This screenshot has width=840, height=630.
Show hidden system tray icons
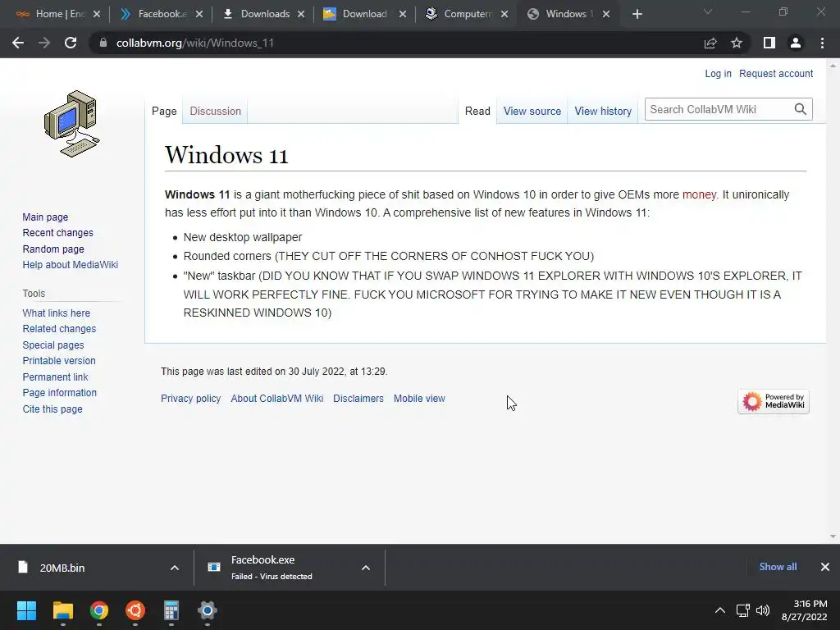point(720,610)
